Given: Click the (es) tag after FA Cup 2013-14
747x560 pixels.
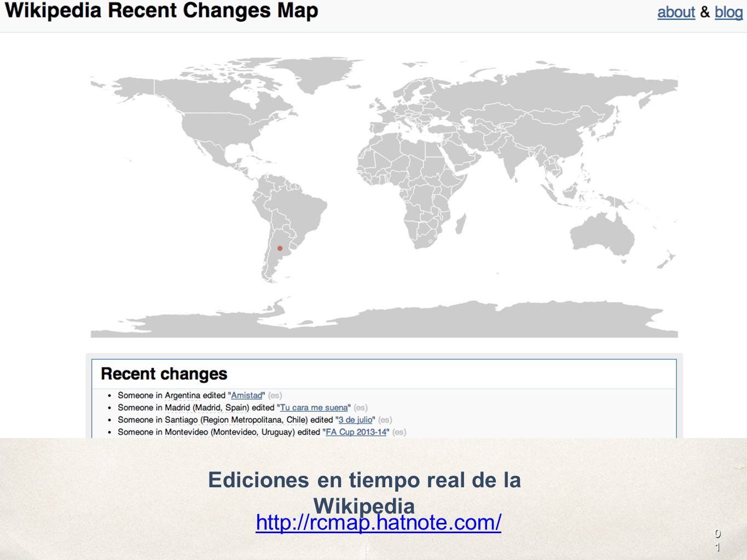Looking at the screenshot, I should click(x=399, y=432).
